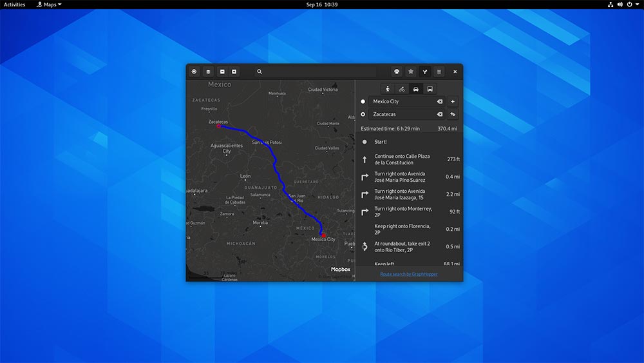Click the roundabout instruction icon
Screen dimensions: 644x363
(365, 247)
